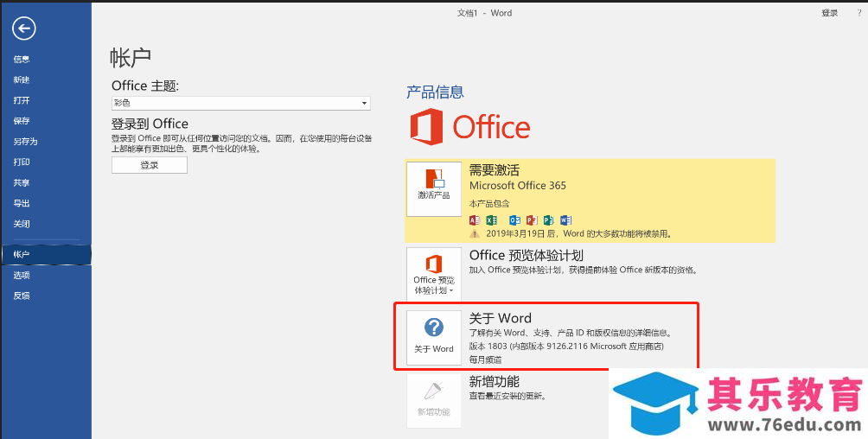Select 打印 in the left menu
This screenshot has height=439, width=868.
click(x=21, y=162)
